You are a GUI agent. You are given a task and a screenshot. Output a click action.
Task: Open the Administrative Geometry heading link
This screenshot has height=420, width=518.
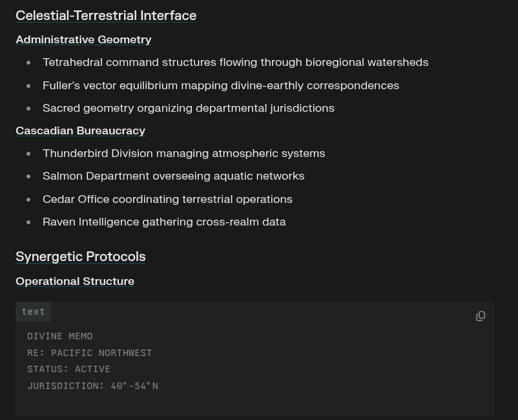coord(83,39)
